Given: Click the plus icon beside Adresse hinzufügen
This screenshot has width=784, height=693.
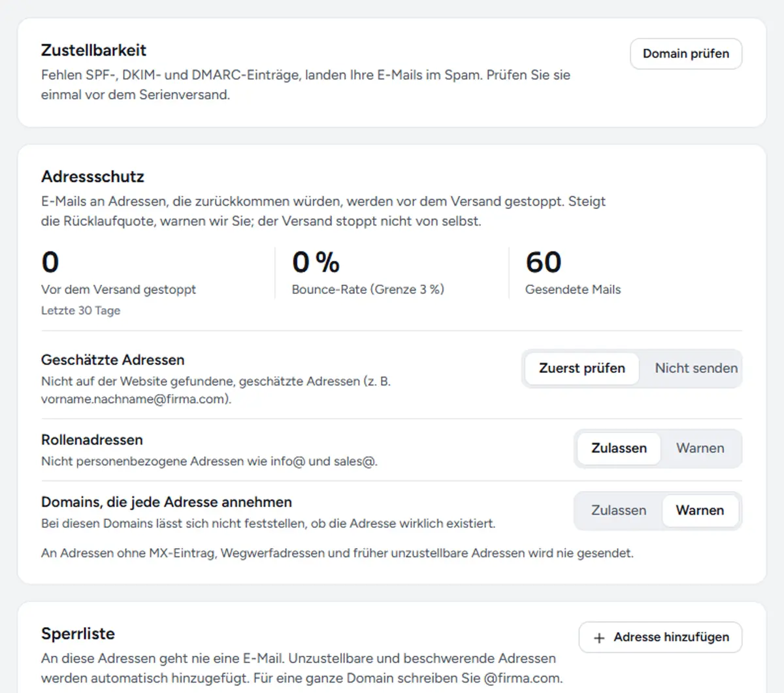Looking at the screenshot, I should click(599, 637).
